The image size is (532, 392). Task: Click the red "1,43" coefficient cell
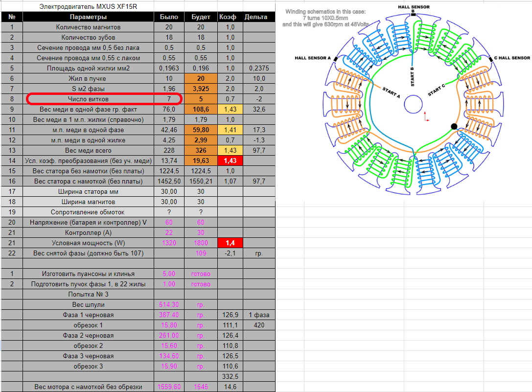pyautogui.click(x=230, y=161)
